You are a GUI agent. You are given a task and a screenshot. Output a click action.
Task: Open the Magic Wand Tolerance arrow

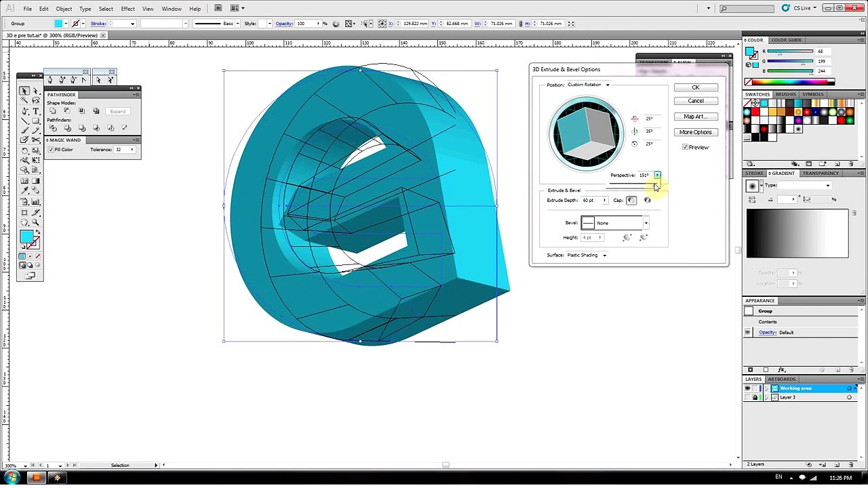[132, 149]
